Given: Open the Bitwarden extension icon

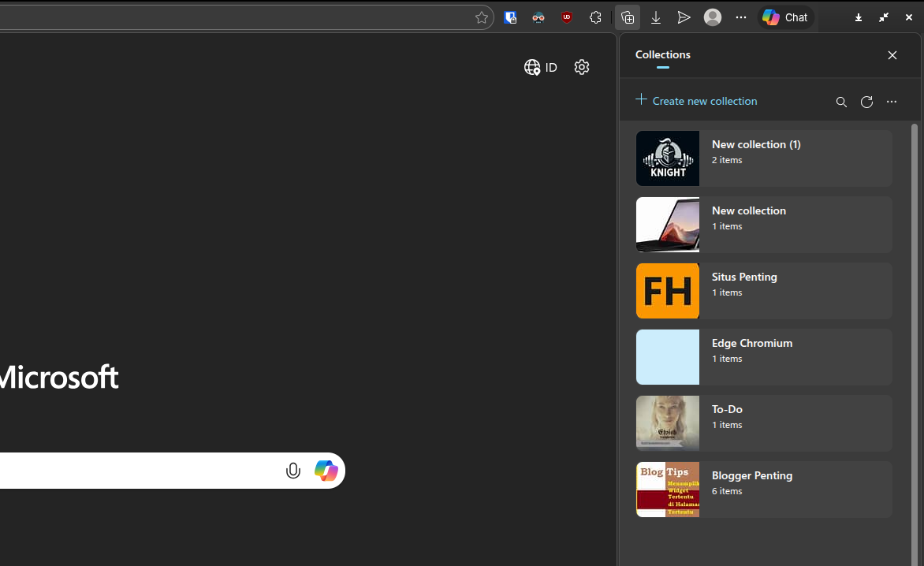Looking at the screenshot, I should (x=510, y=17).
